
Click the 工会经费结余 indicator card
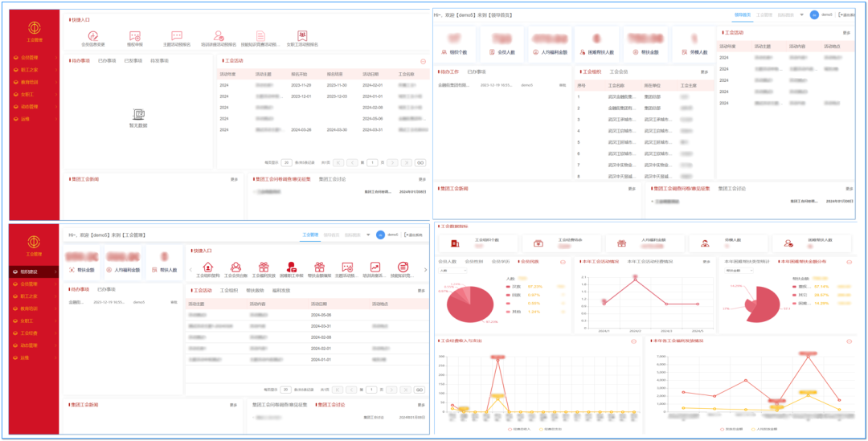[561, 243]
